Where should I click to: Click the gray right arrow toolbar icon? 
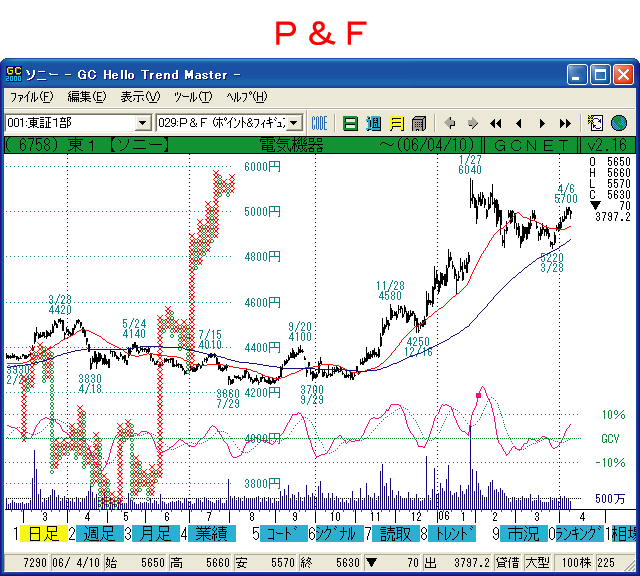point(472,123)
